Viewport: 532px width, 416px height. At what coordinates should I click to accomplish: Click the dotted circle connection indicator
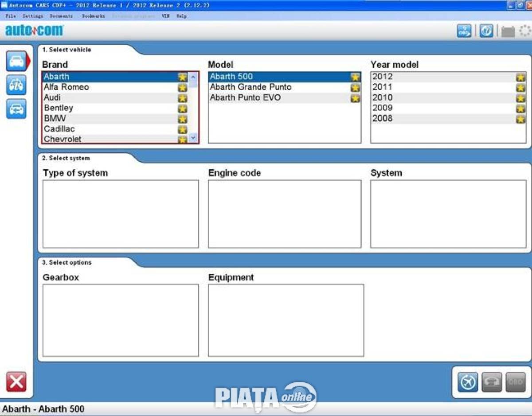tap(525, 31)
